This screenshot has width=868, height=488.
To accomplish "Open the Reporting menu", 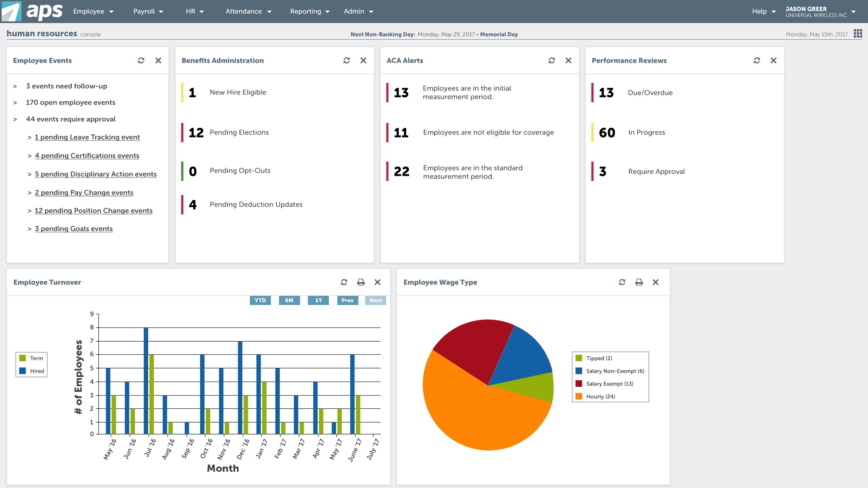I will click(x=310, y=12).
